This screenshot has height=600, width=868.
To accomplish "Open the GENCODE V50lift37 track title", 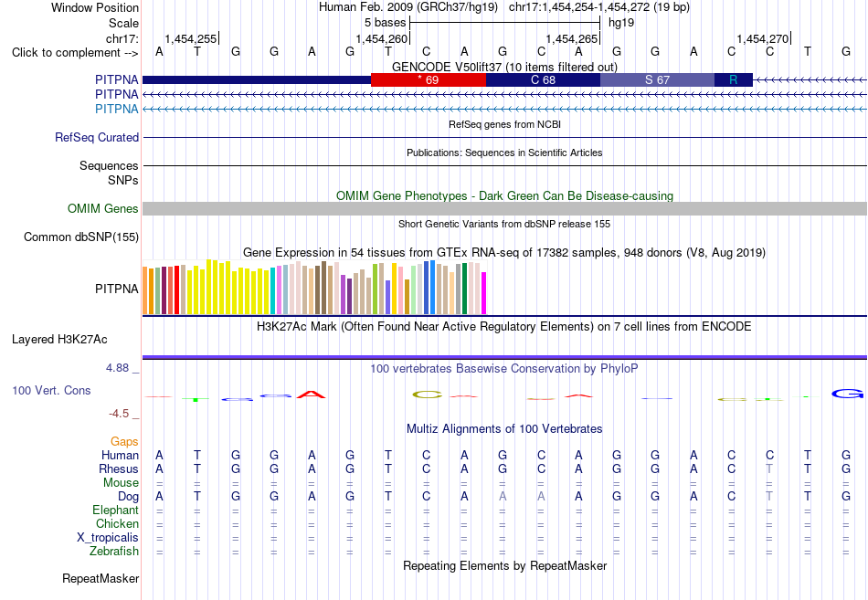I will point(504,67).
